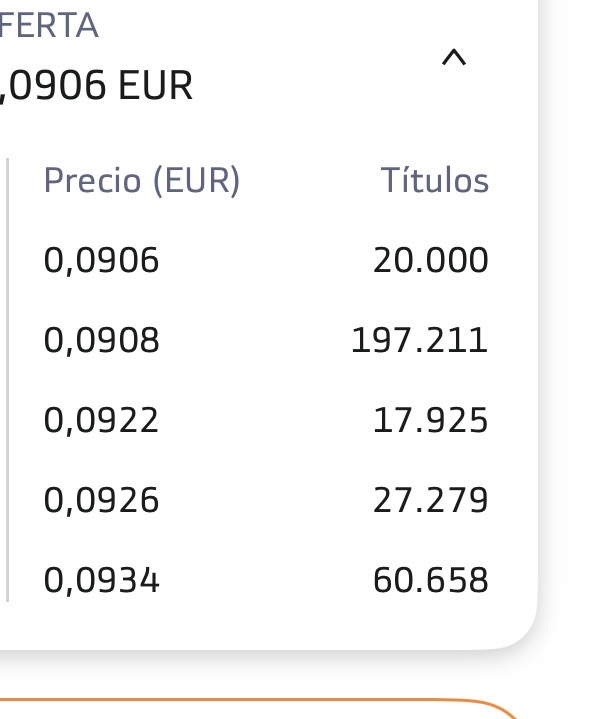Select the 0,0908 price row
This screenshot has width=610, height=719.
click(x=266, y=340)
